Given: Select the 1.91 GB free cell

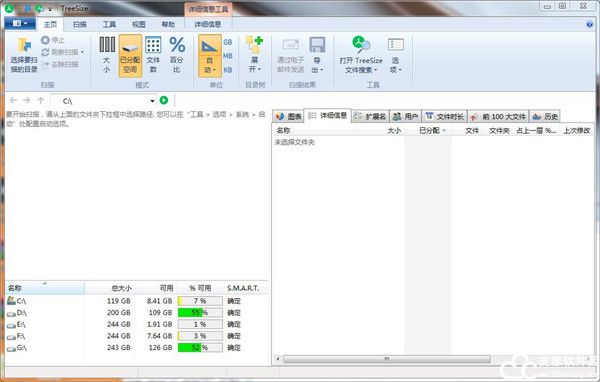Looking at the screenshot, I should click(160, 325).
